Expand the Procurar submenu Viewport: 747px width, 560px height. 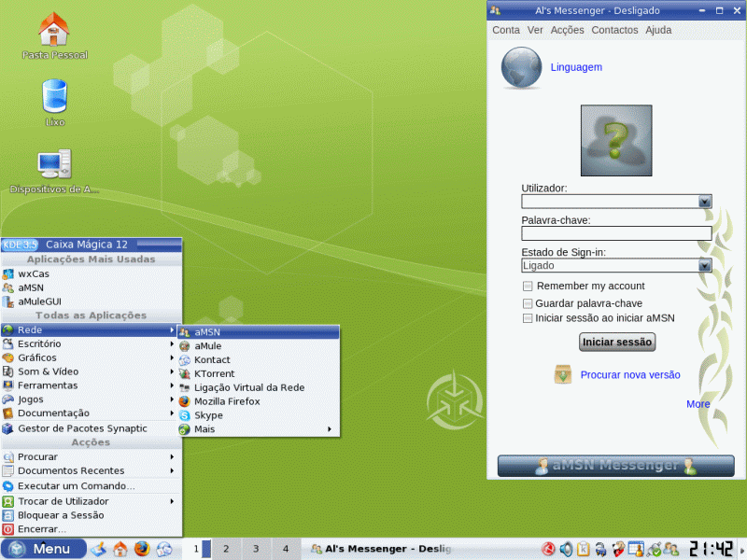(x=92, y=456)
